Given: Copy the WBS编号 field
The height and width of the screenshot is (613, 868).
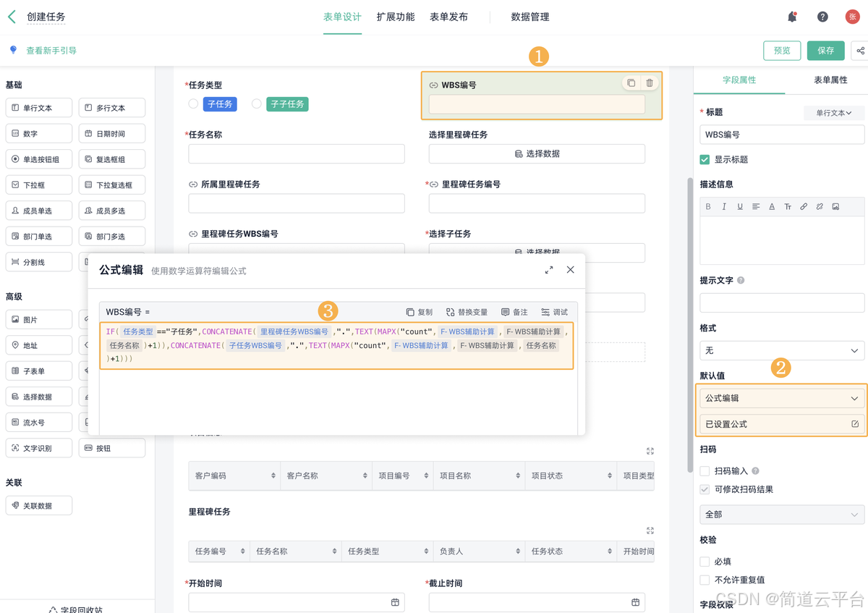Looking at the screenshot, I should coord(631,83).
